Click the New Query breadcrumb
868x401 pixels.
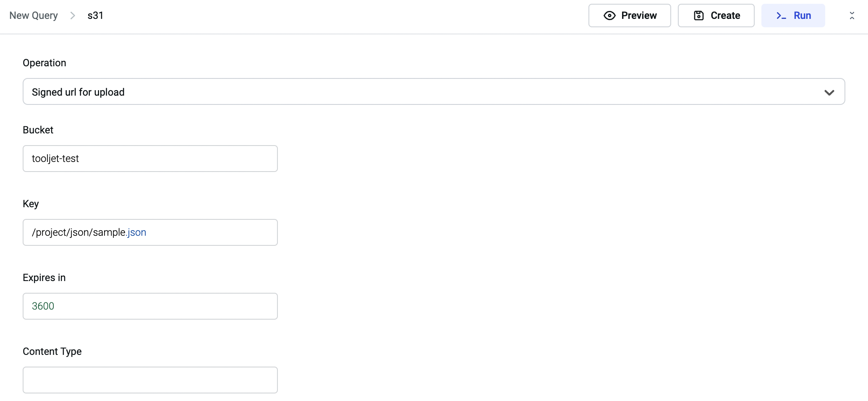[x=34, y=16]
